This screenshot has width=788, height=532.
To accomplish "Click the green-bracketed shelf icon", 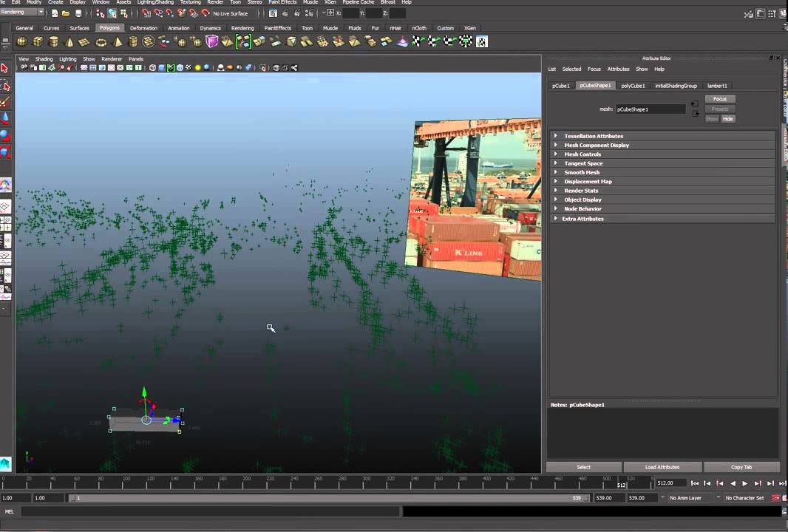I will click(243, 41).
